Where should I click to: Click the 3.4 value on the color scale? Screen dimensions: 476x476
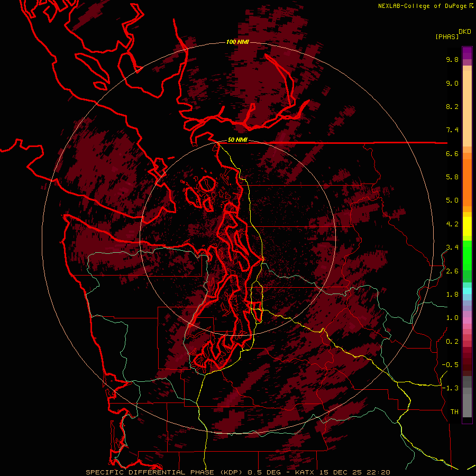pos(452,248)
